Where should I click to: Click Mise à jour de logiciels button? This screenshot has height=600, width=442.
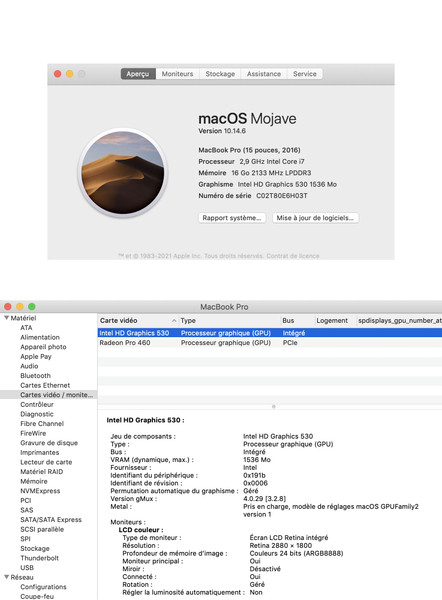315,218
